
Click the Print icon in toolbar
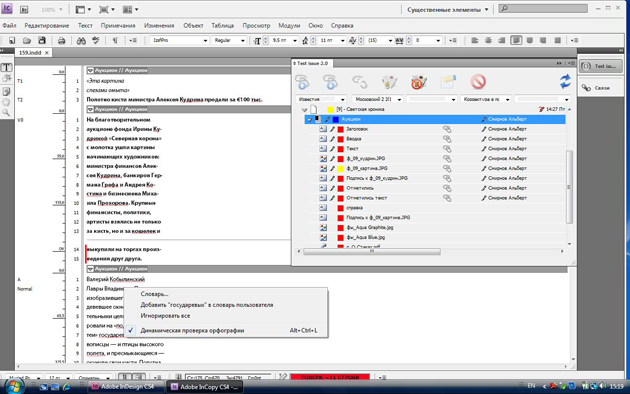pos(61,41)
